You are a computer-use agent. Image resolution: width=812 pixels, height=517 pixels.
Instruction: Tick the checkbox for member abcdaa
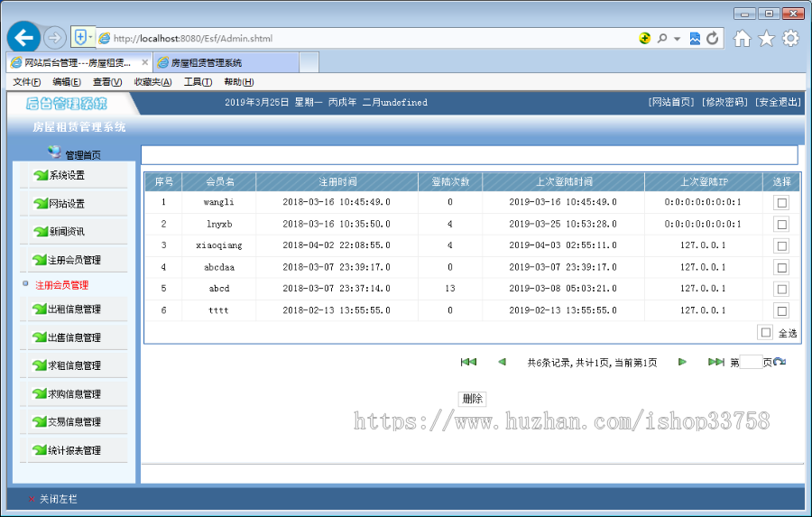[782, 268]
